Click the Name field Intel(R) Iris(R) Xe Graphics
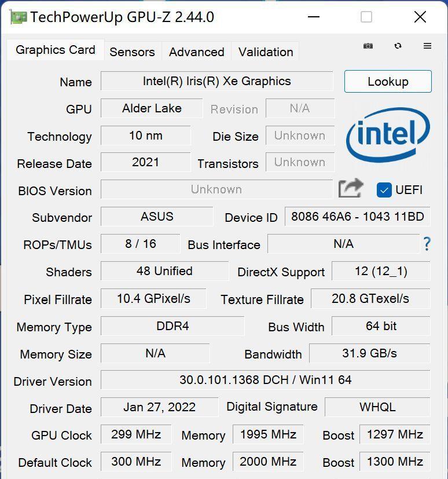This screenshot has width=448, height=479. [x=216, y=81]
